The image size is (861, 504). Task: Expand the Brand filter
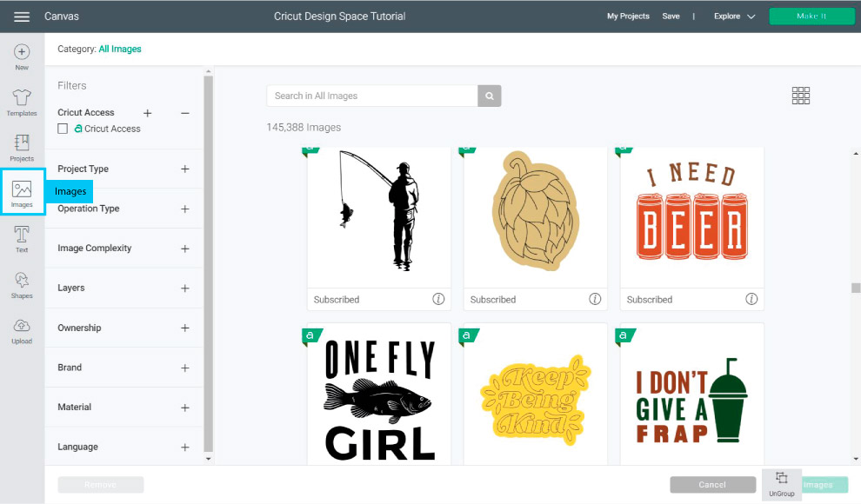[x=185, y=368]
